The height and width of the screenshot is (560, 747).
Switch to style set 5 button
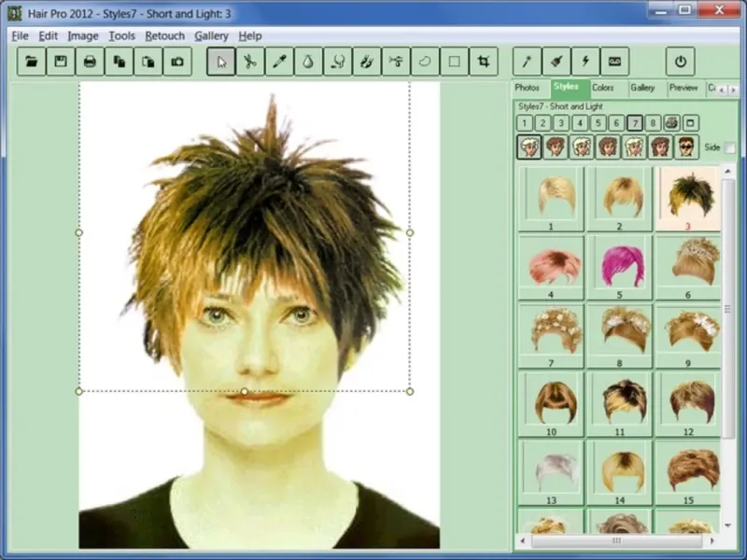[x=598, y=123]
